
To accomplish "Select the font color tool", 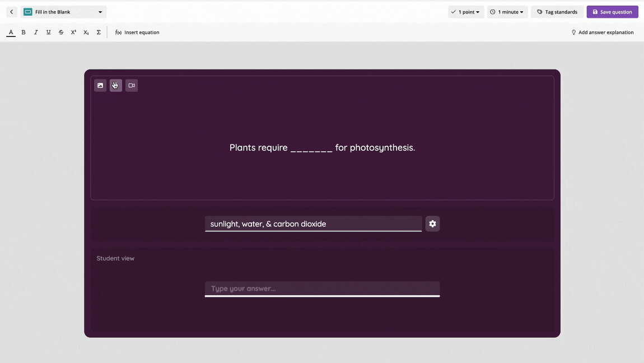I will (11, 32).
